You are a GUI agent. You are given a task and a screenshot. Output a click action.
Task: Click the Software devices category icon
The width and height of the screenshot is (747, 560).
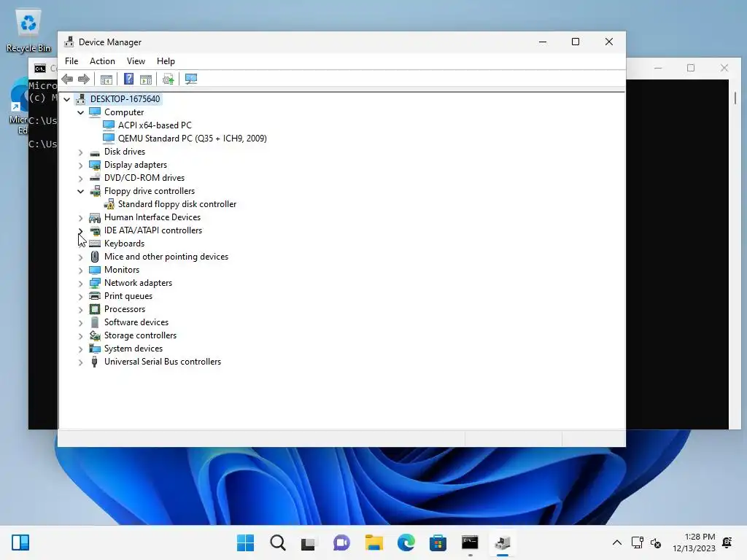click(x=95, y=322)
